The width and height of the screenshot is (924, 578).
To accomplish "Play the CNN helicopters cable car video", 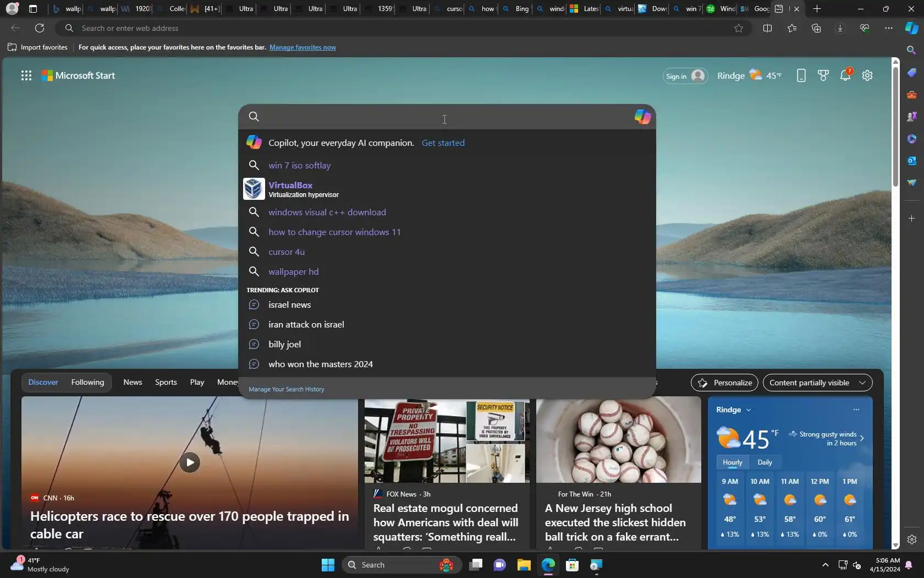I will tap(190, 462).
